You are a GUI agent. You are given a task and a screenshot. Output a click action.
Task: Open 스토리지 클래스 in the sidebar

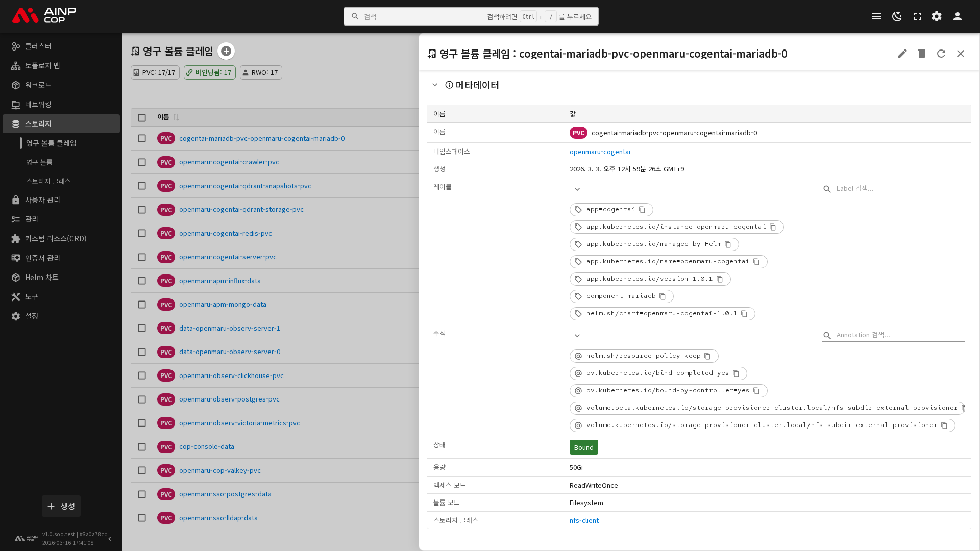click(48, 181)
